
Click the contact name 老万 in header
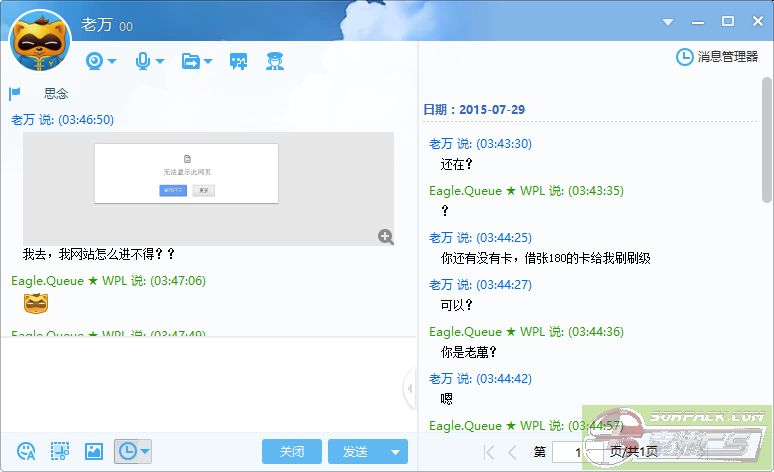pos(97,25)
